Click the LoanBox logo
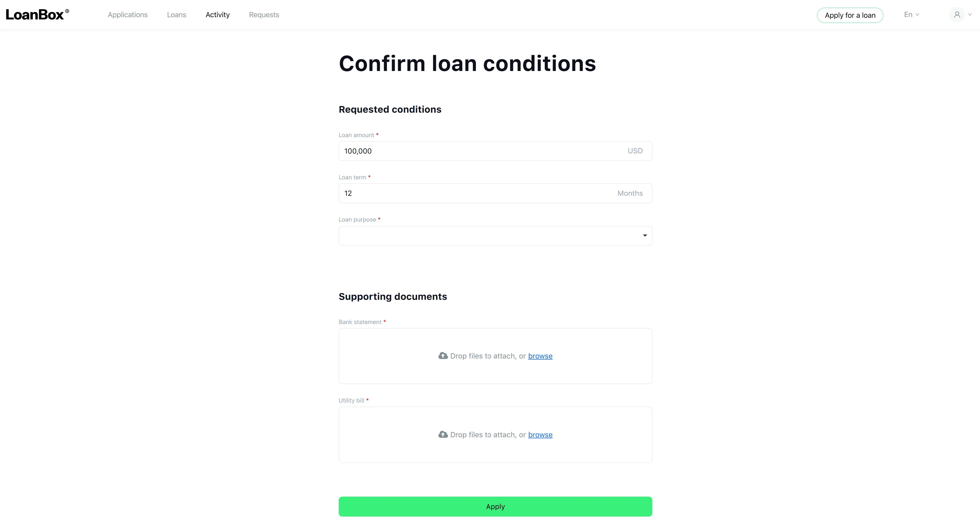 click(x=37, y=15)
